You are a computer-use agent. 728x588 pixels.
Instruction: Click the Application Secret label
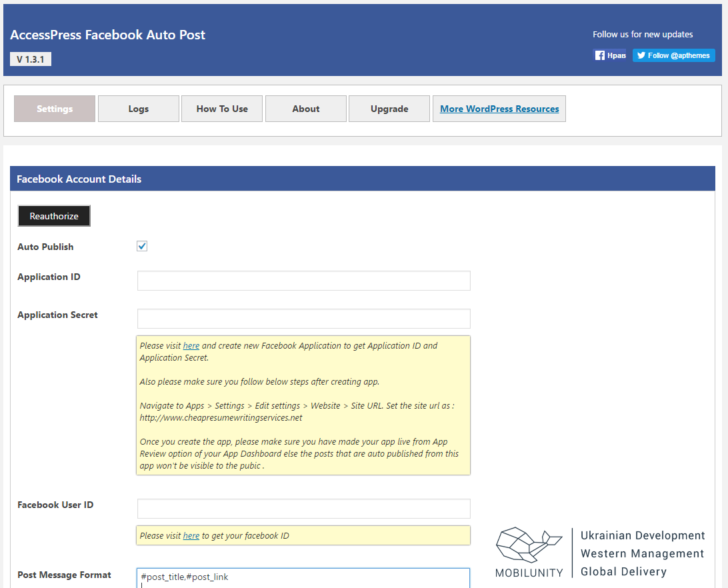(57, 315)
